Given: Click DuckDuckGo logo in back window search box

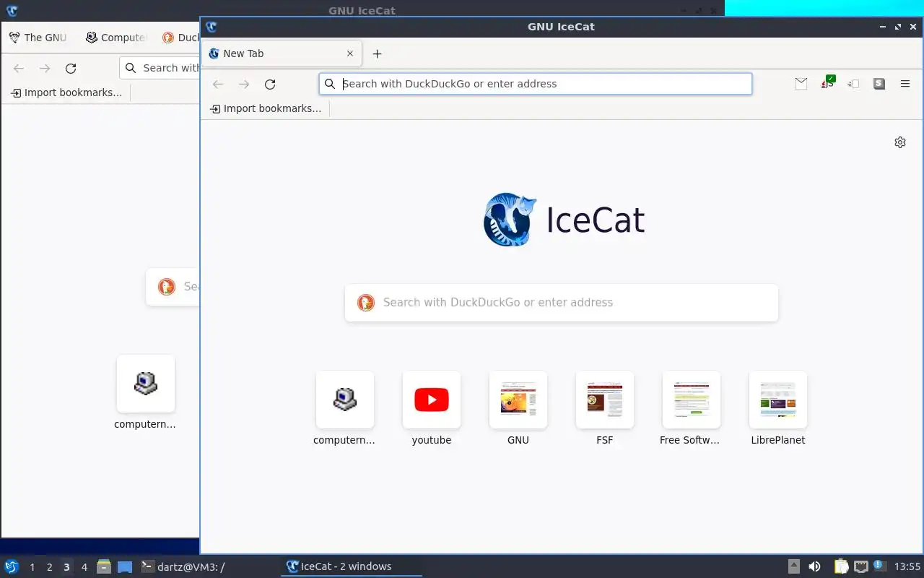Looking at the screenshot, I should [x=167, y=287].
